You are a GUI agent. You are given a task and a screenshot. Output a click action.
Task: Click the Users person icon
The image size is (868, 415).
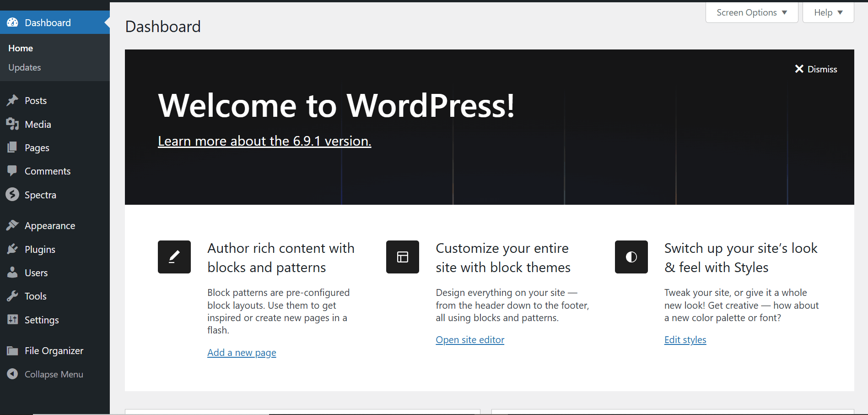[x=12, y=273]
